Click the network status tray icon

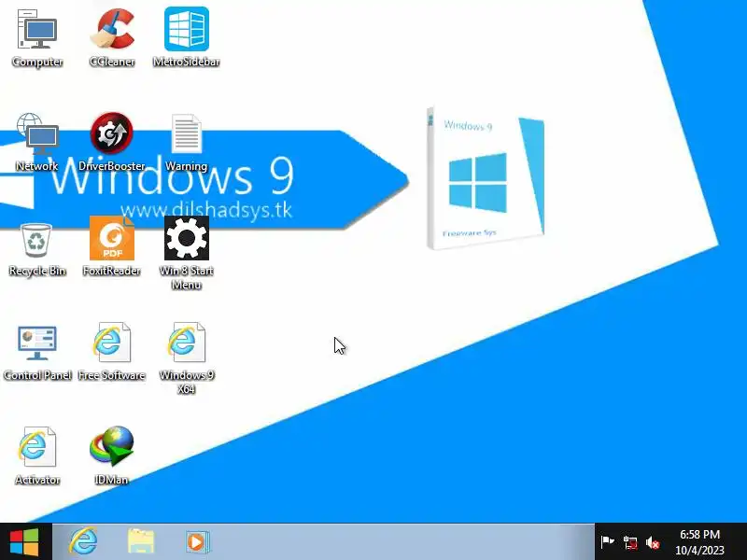(x=629, y=542)
